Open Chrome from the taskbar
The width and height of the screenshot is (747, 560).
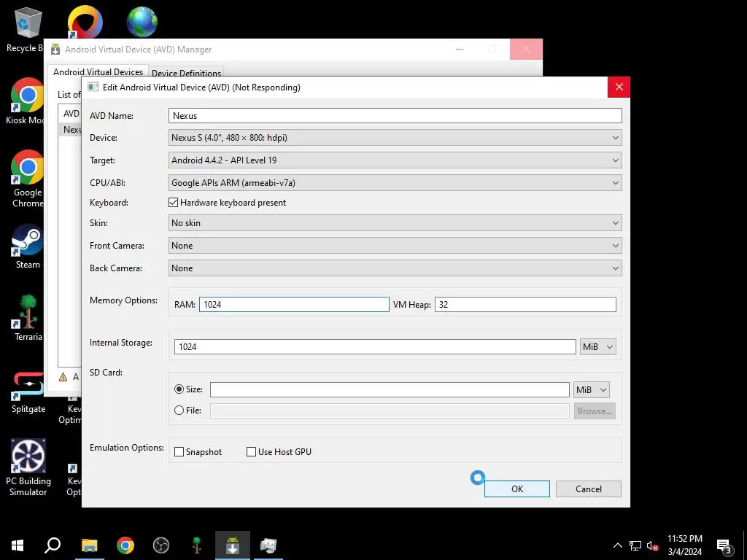tap(125, 545)
